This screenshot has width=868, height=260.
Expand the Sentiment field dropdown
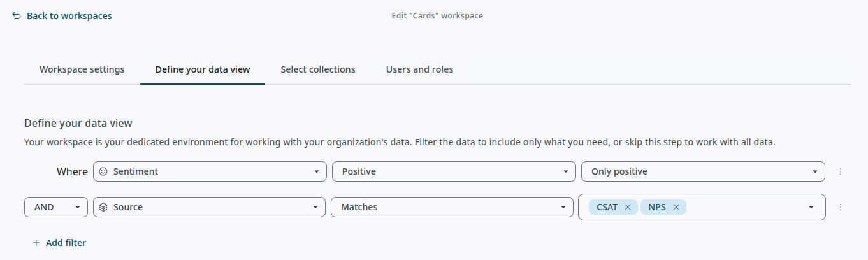click(x=317, y=171)
